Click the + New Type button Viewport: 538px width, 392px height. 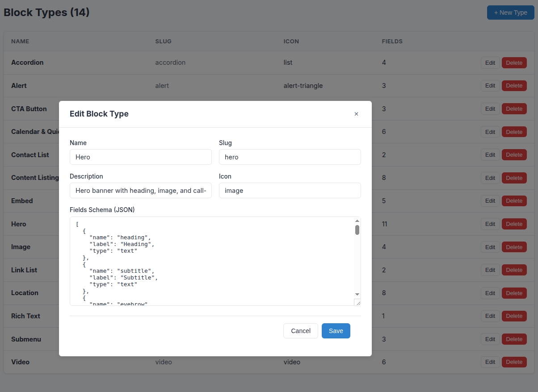(510, 13)
